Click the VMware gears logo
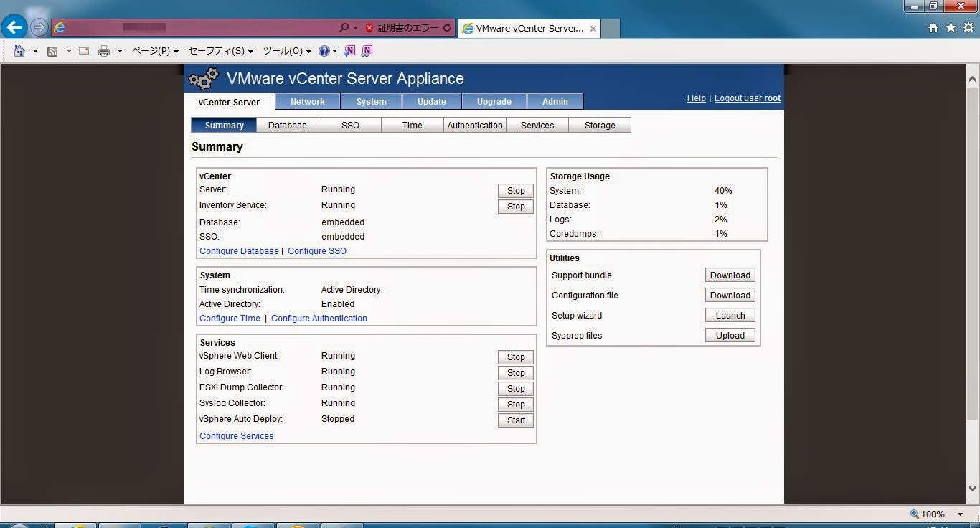980x528 pixels. tap(203, 78)
